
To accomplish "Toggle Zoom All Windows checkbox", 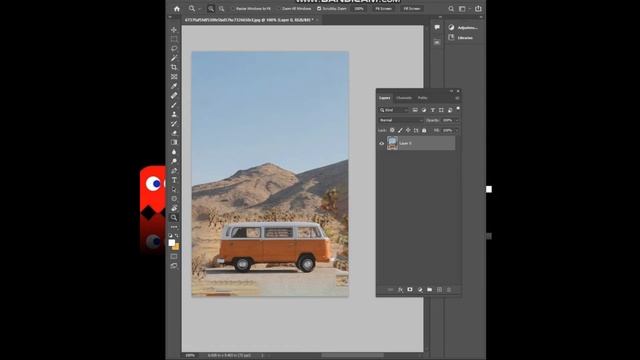I will pyautogui.click(x=280, y=9).
